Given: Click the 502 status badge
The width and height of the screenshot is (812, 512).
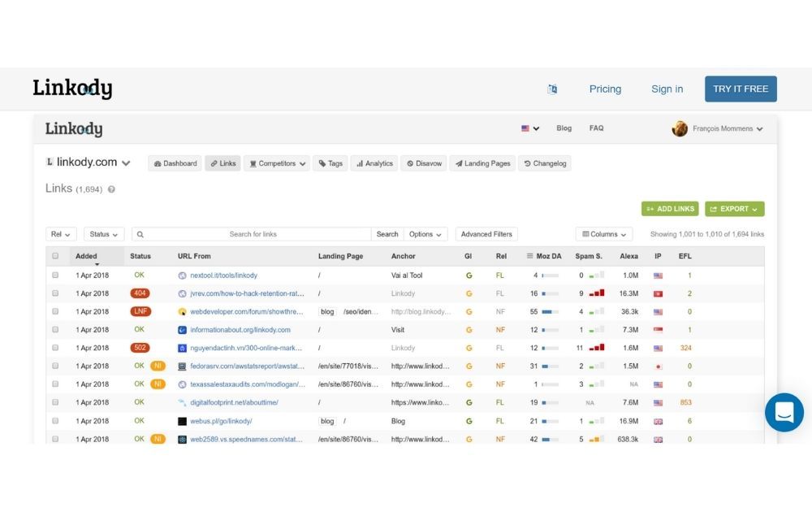Looking at the screenshot, I should [x=140, y=348].
